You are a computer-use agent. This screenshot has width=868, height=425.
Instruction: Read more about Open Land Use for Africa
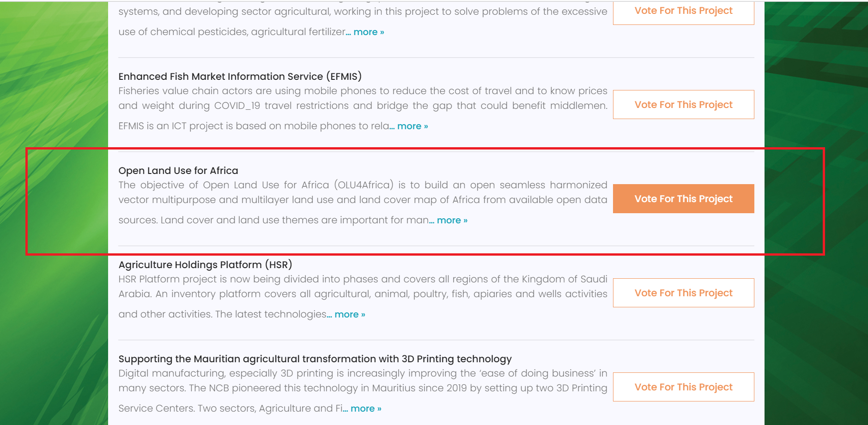click(452, 220)
